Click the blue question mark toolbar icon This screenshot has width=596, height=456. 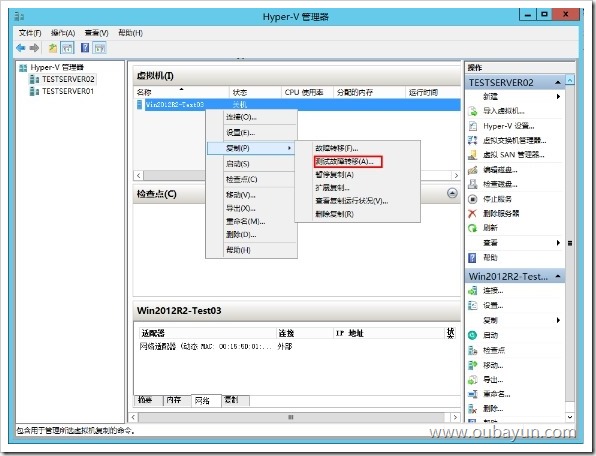tap(85, 48)
